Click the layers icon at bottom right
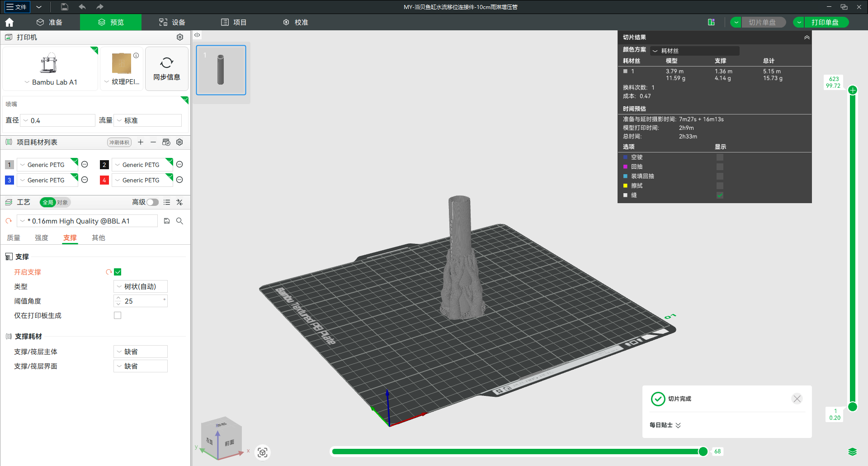Image resolution: width=868 pixels, height=466 pixels. coord(852,452)
